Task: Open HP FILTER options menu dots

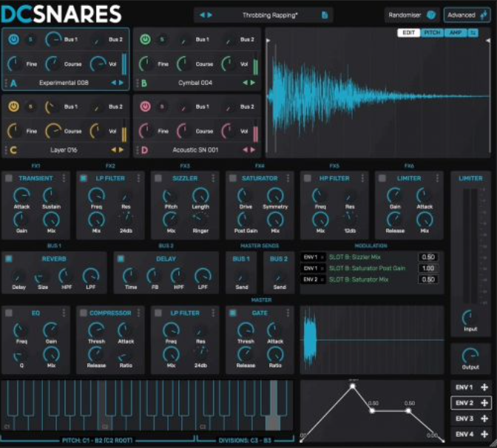Action: 362,178
